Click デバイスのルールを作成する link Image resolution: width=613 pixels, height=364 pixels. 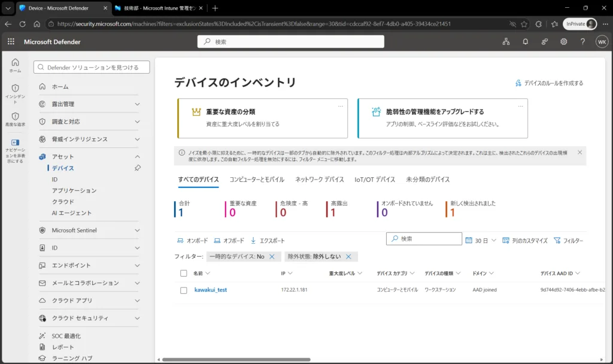(550, 83)
